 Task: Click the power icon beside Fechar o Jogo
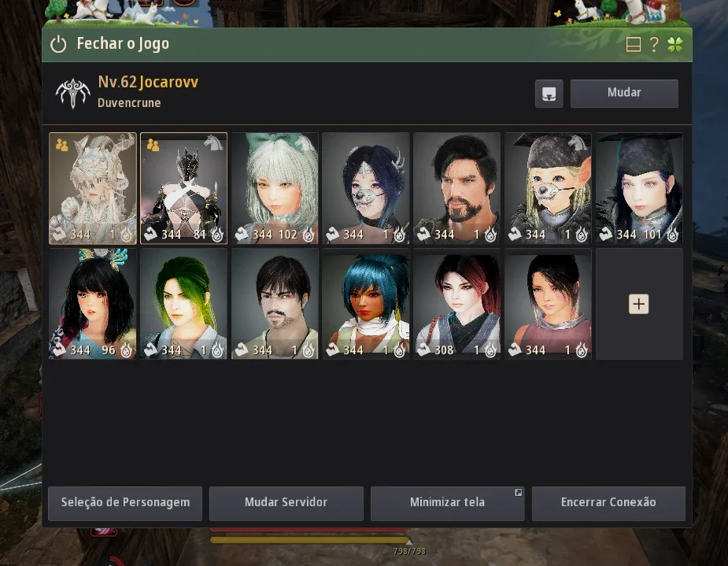tap(58, 45)
